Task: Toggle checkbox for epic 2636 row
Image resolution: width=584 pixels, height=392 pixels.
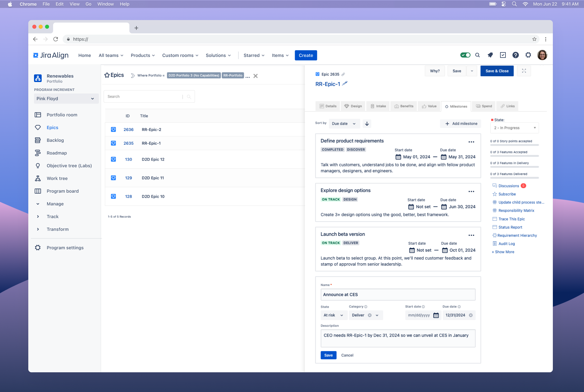Action: coord(113,129)
